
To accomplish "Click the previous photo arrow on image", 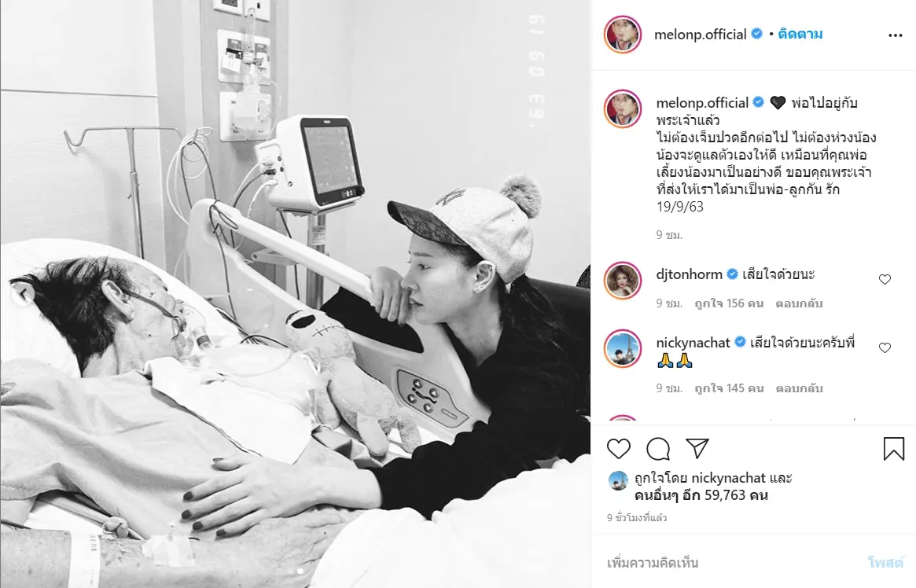I will pyautogui.click(x=24, y=294).
